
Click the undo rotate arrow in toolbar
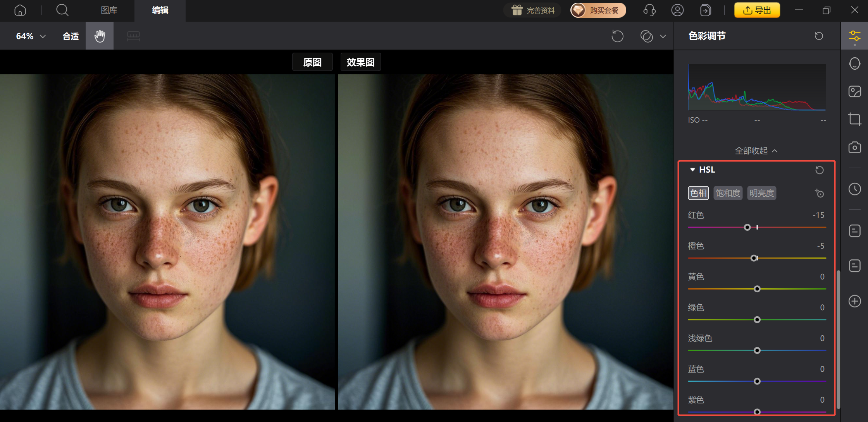[617, 36]
